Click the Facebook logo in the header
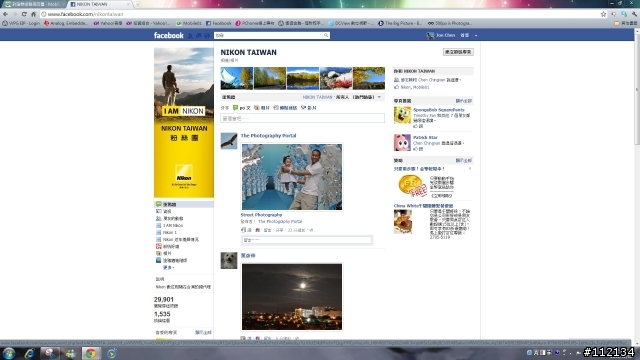 pos(169,36)
